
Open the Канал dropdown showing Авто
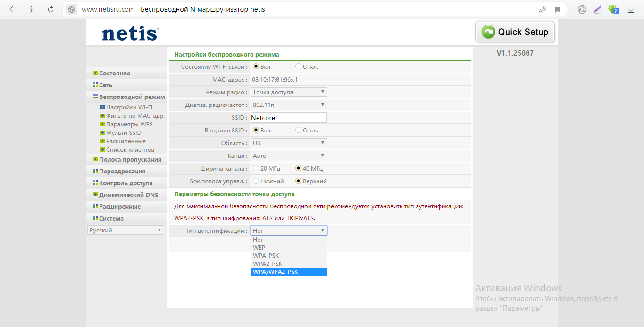[289, 155]
